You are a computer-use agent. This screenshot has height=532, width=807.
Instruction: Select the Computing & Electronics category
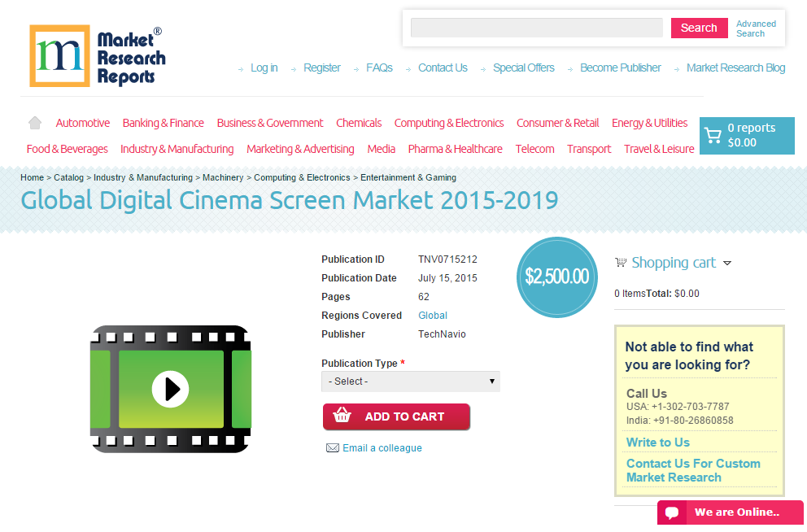click(x=449, y=122)
